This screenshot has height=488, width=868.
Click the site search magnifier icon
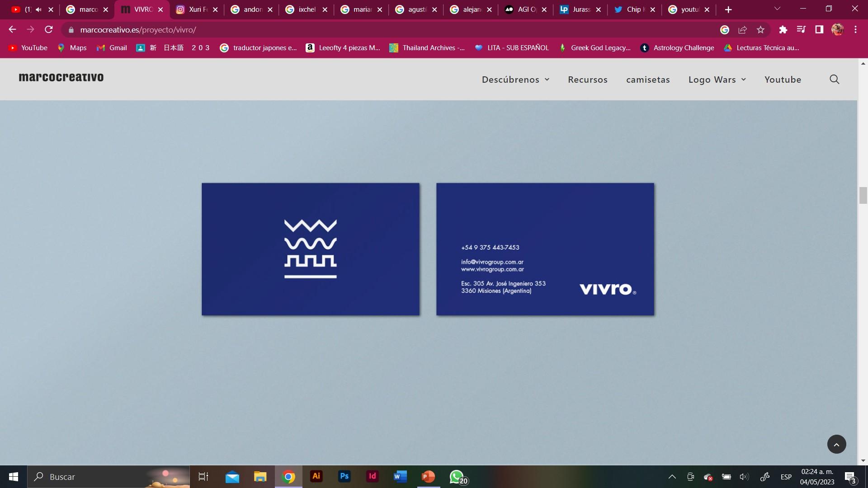point(834,80)
